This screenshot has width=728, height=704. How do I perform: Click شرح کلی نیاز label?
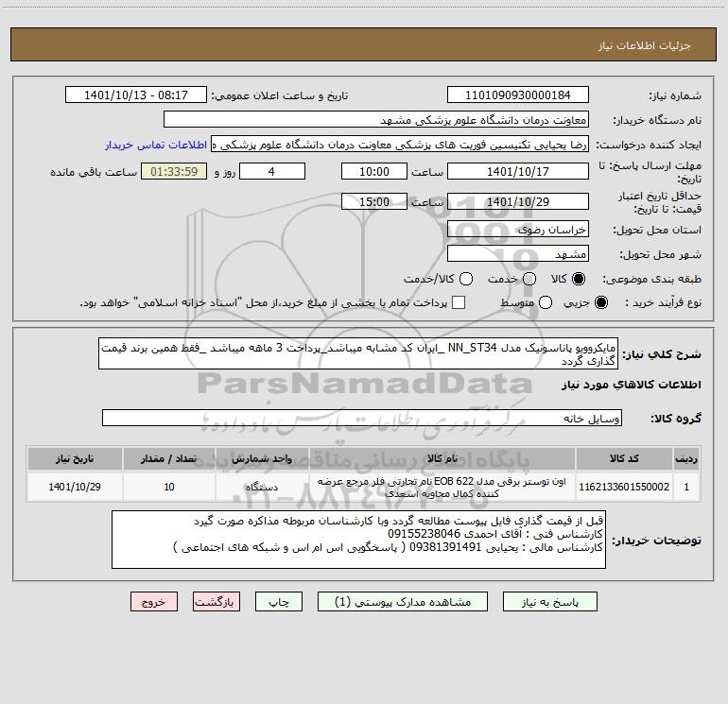662,354
